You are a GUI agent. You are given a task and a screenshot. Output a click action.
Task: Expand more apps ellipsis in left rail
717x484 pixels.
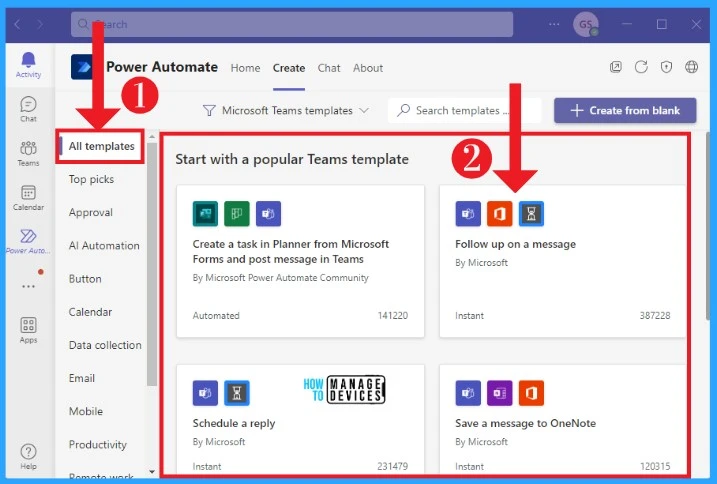[x=28, y=286]
